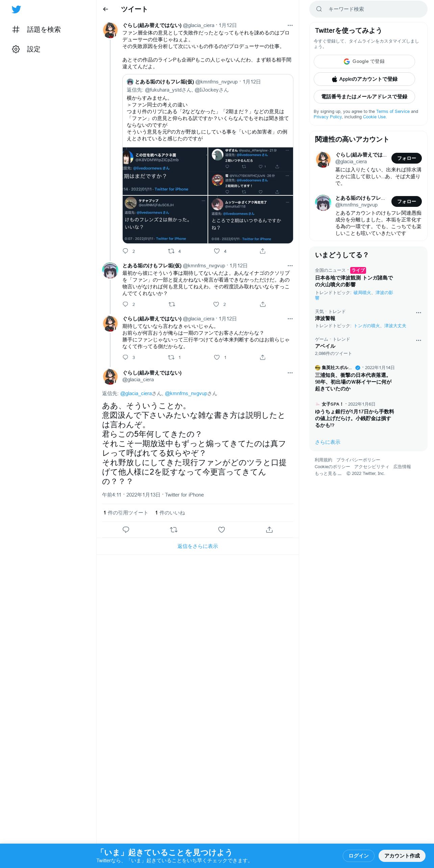
Task: Retweet the tweet starting 期待してないなら
Action: (x=171, y=357)
